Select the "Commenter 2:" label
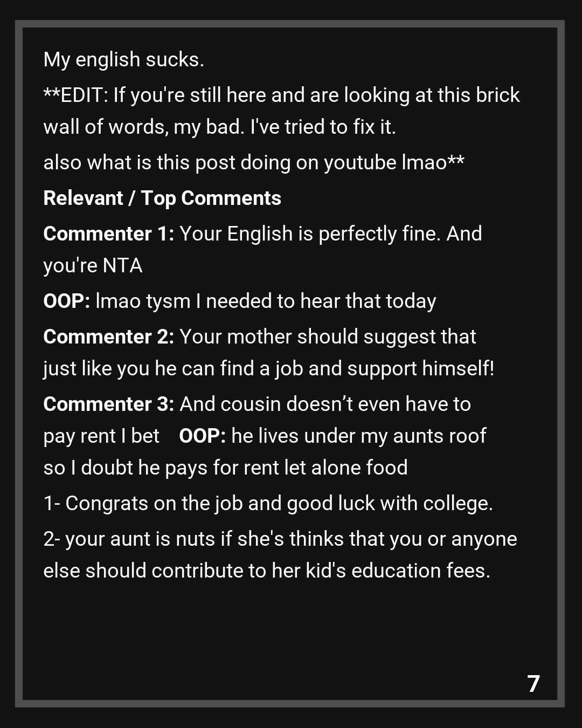This screenshot has width=582, height=728. point(108,337)
